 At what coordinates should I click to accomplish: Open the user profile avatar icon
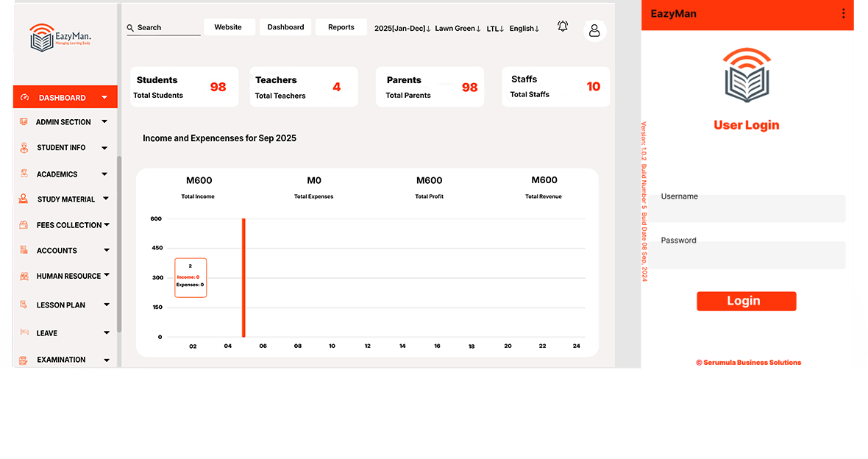pyautogui.click(x=594, y=30)
